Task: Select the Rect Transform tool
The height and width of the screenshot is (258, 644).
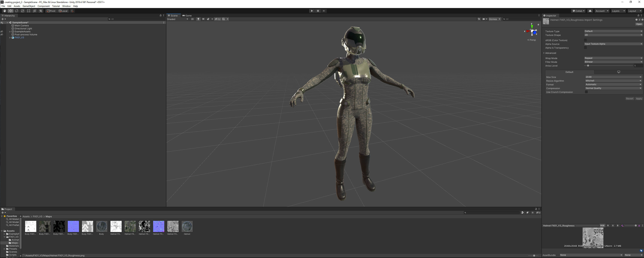Action: (x=28, y=11)
